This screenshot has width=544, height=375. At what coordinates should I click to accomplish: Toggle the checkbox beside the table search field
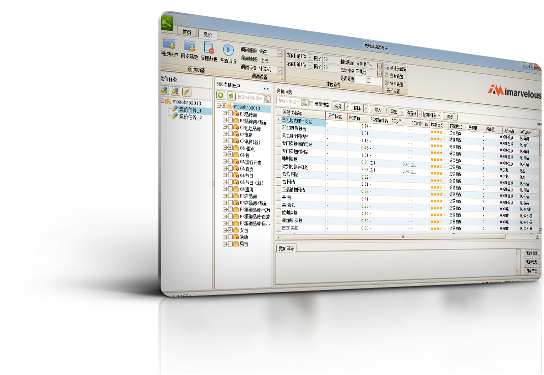coord(311,103)
